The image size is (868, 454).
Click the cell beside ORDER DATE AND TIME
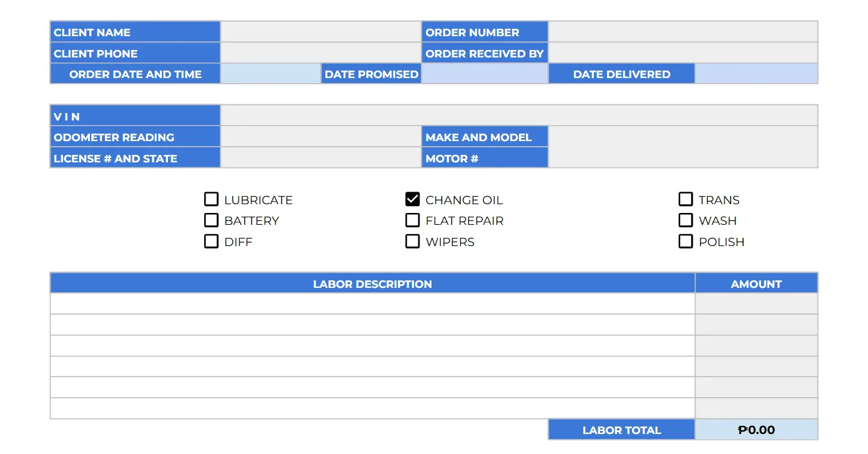click(x=271, y=74)
